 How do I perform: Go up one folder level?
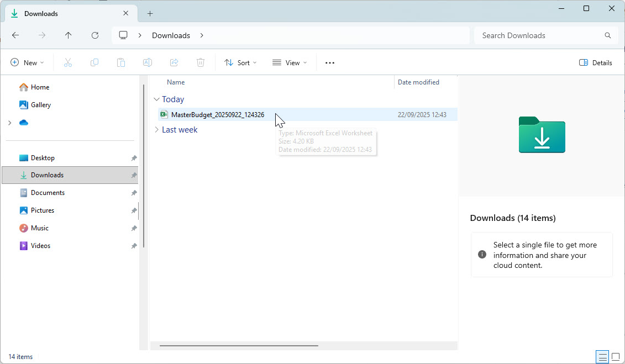click(68, 35)
